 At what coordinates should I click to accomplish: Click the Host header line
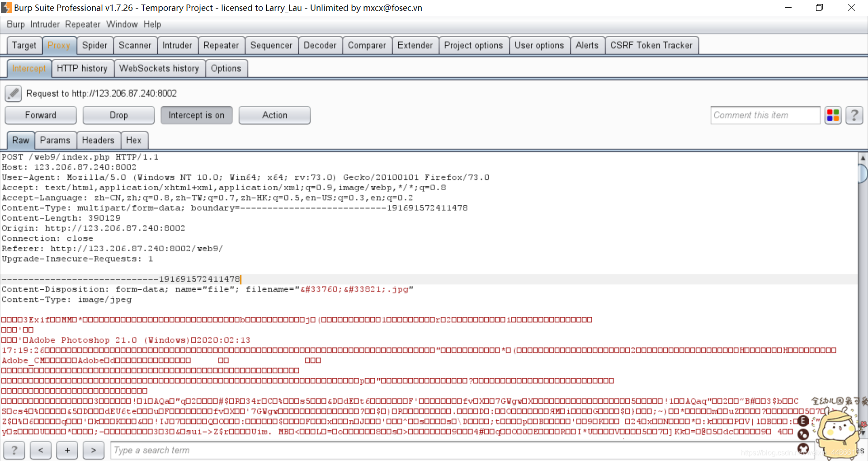click(69, 167)
